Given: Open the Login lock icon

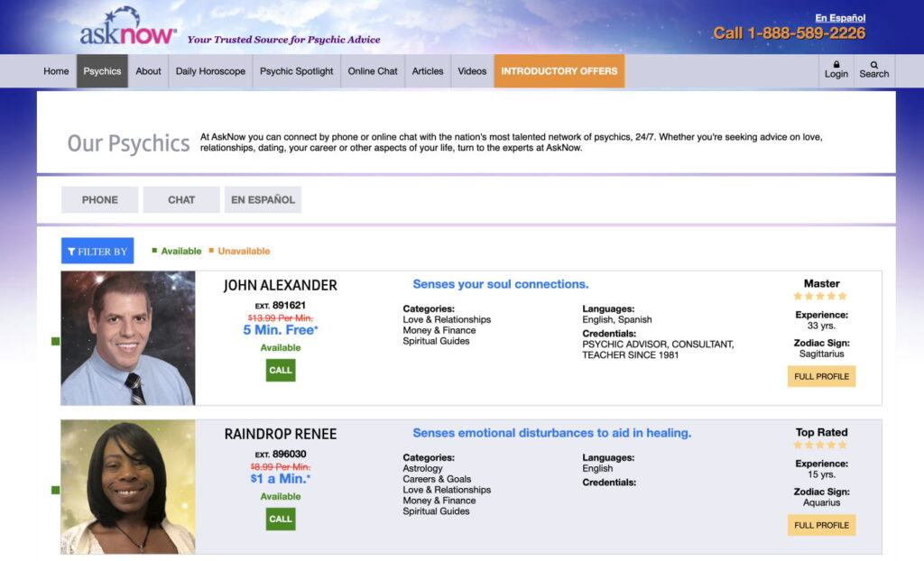Looking at the screenshot, I should (836, 64).
